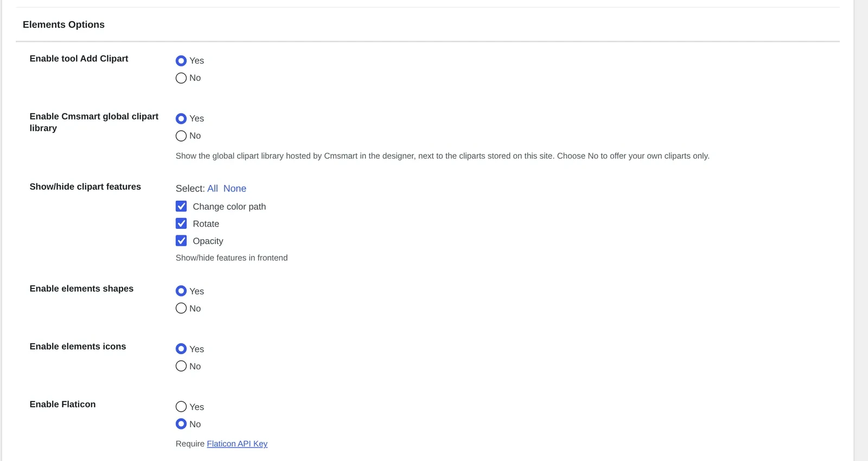The width and height of the screenshot is (868, 461).
Task: Toggle the Rotate checkbox
Action: point(181,224)
